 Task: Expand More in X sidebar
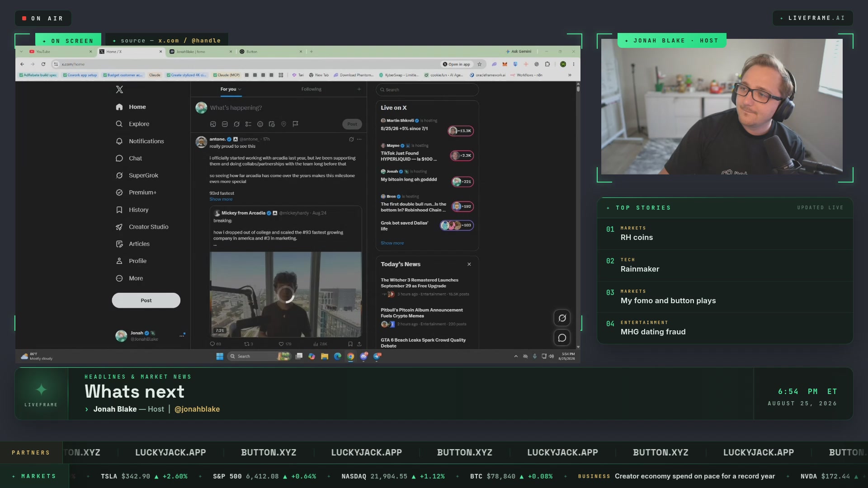tap(129, 278)
